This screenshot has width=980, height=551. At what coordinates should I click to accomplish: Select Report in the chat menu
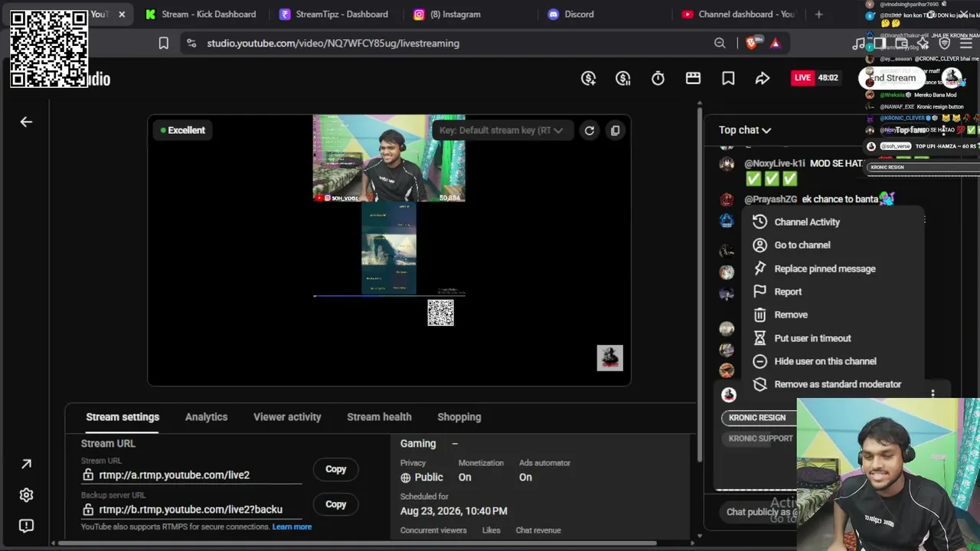pyautogui.click(x=833, y=292)
